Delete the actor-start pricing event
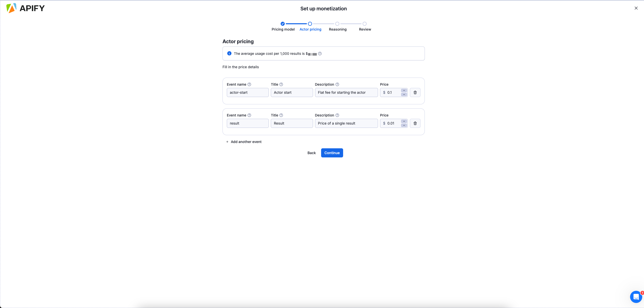The height and width of the screenshot is (308, 644). (415, 92)
